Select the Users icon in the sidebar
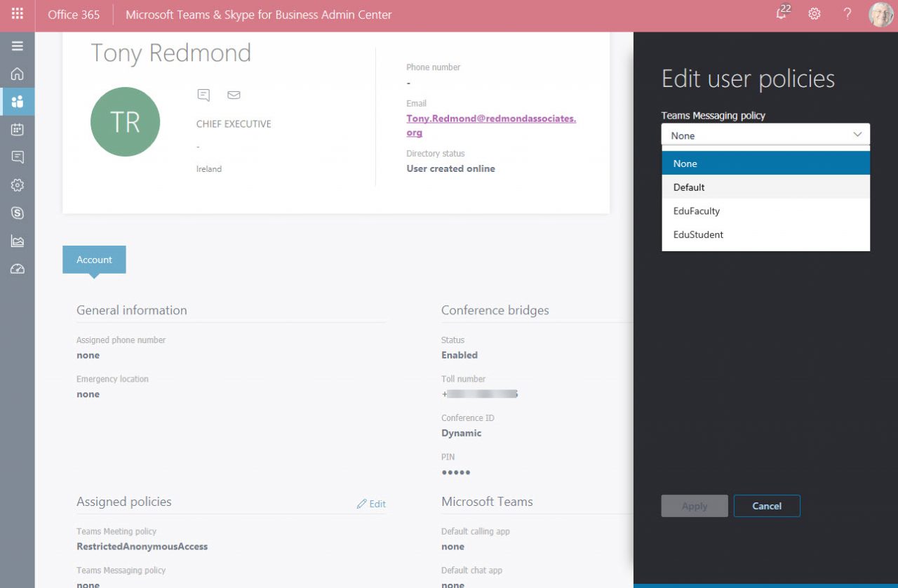The image size is (898, 588). [x=18, y=102]
